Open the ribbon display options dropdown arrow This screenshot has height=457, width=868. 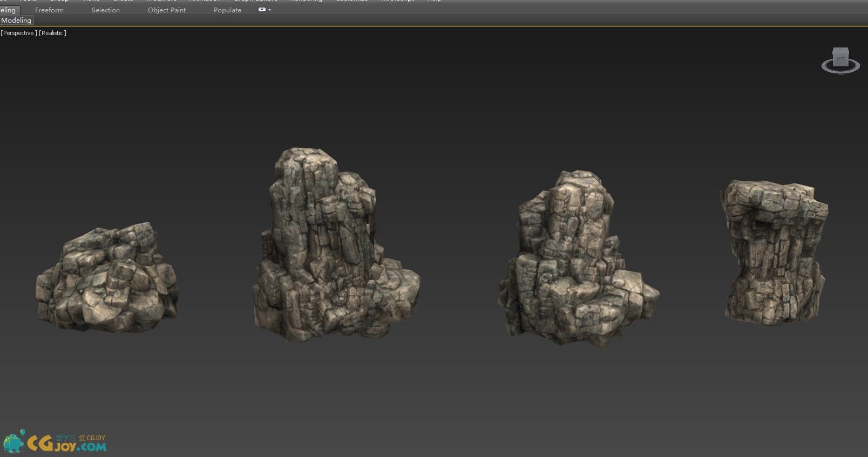tap(269, 10)
